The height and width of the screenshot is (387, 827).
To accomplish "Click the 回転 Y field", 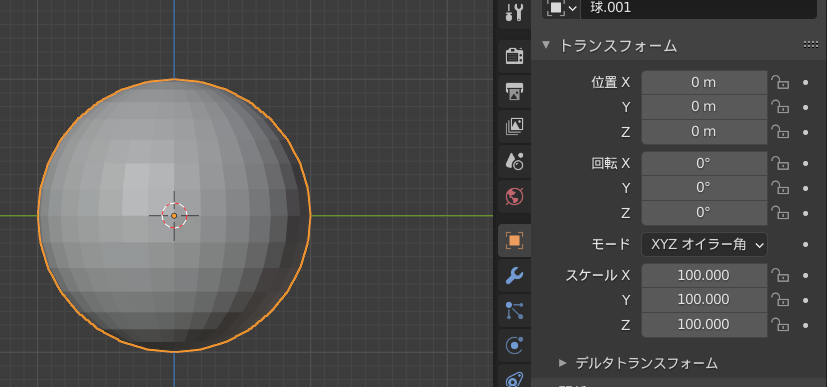I will tap(704, 188).
